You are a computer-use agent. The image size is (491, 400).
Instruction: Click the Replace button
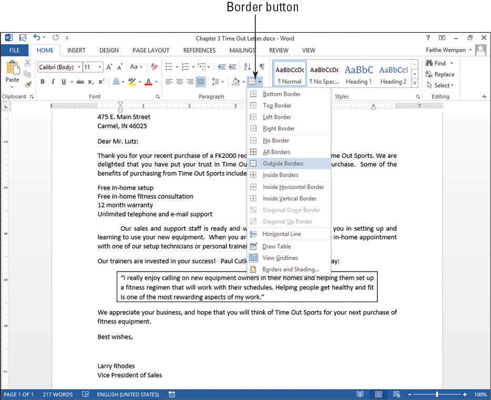coord(440,74)
